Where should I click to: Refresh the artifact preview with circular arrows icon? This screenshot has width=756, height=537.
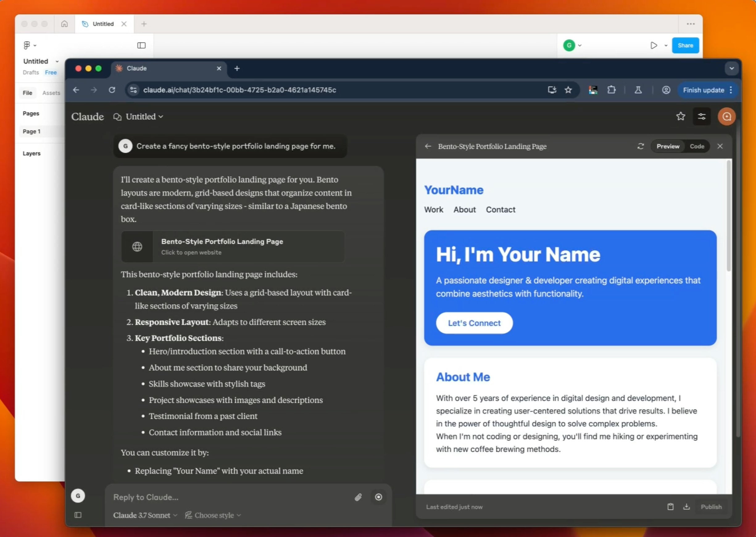click(641, 146)
